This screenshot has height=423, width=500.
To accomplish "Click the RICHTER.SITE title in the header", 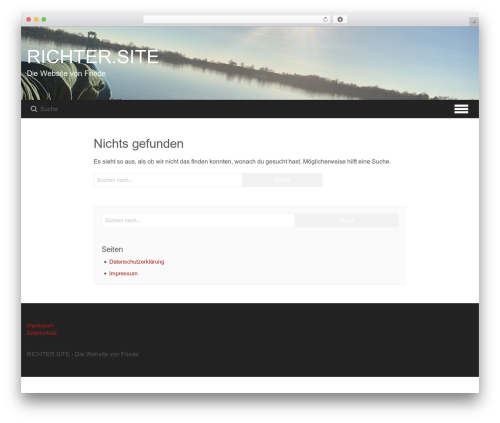I will coord(93,57).
